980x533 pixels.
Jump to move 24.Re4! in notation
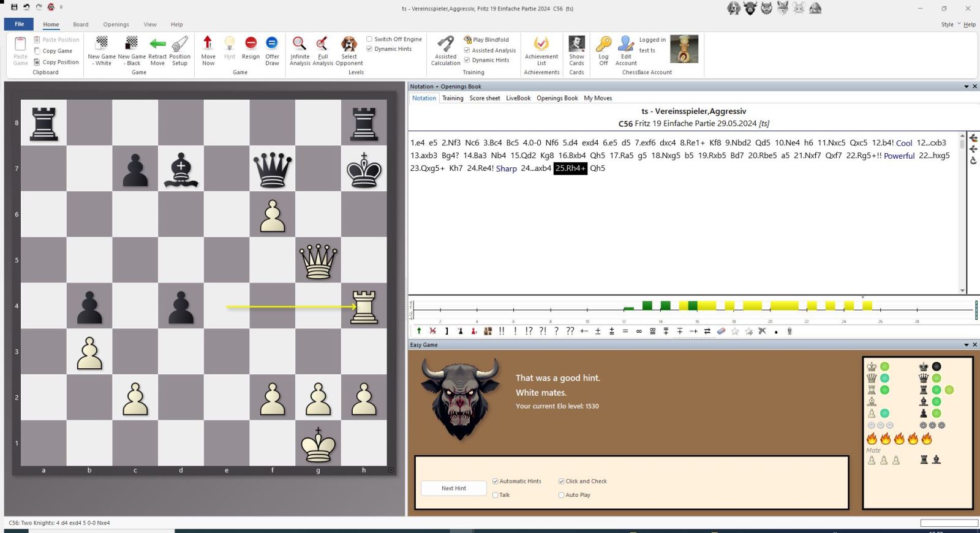[480, 168]
